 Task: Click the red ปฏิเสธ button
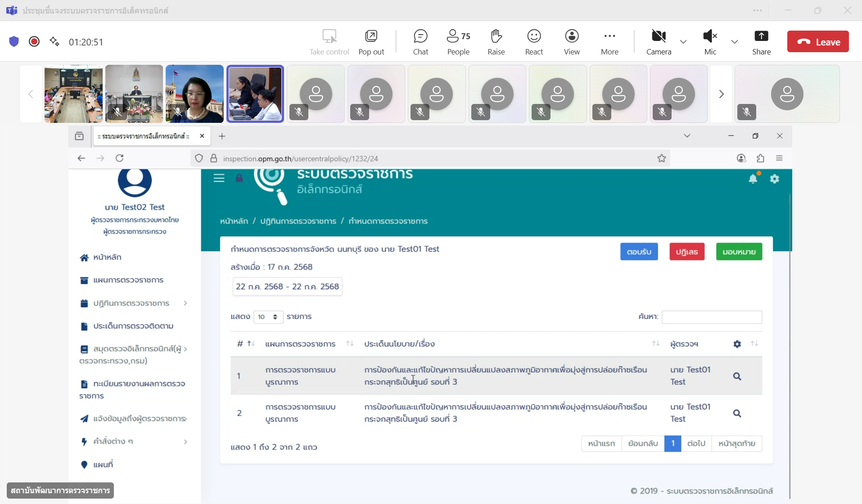pyautogui.click(x=686, y=252)
